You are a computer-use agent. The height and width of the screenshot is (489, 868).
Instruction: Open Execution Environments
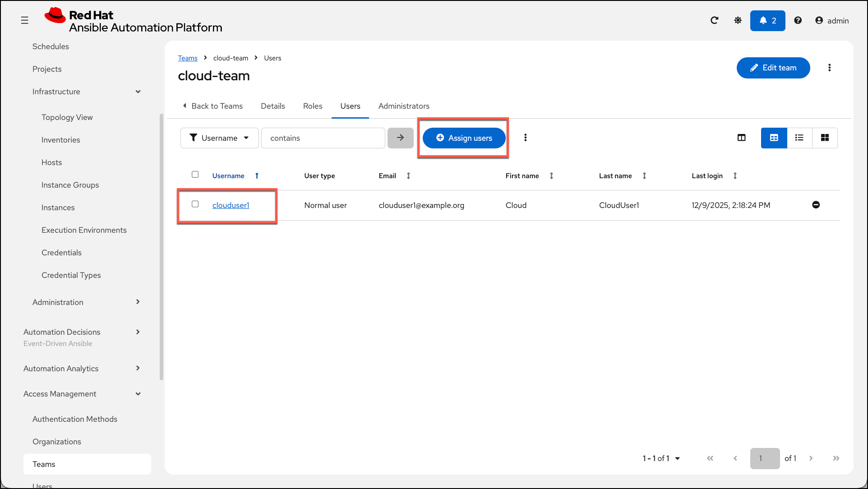(84, 230)
